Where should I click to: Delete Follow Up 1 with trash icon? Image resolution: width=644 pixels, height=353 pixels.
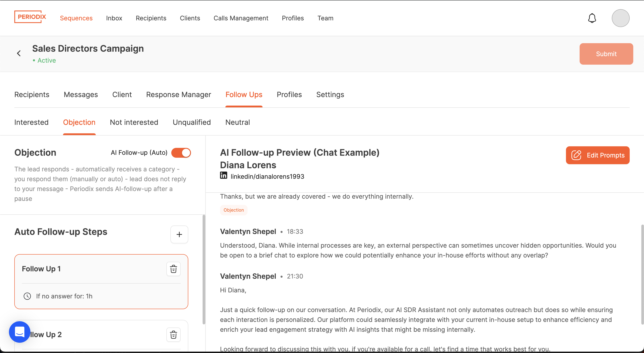173,269
